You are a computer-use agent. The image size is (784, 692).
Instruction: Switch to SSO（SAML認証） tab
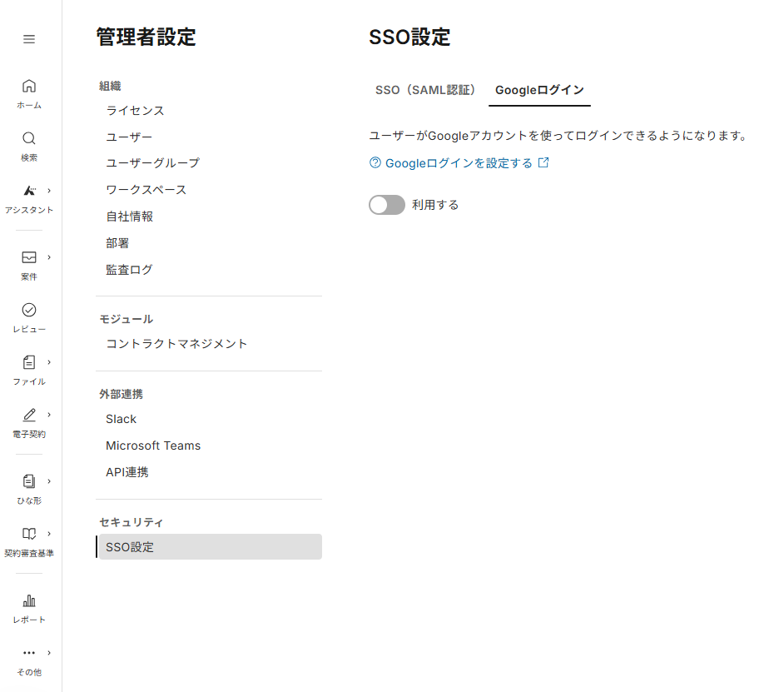coord(425,90)
